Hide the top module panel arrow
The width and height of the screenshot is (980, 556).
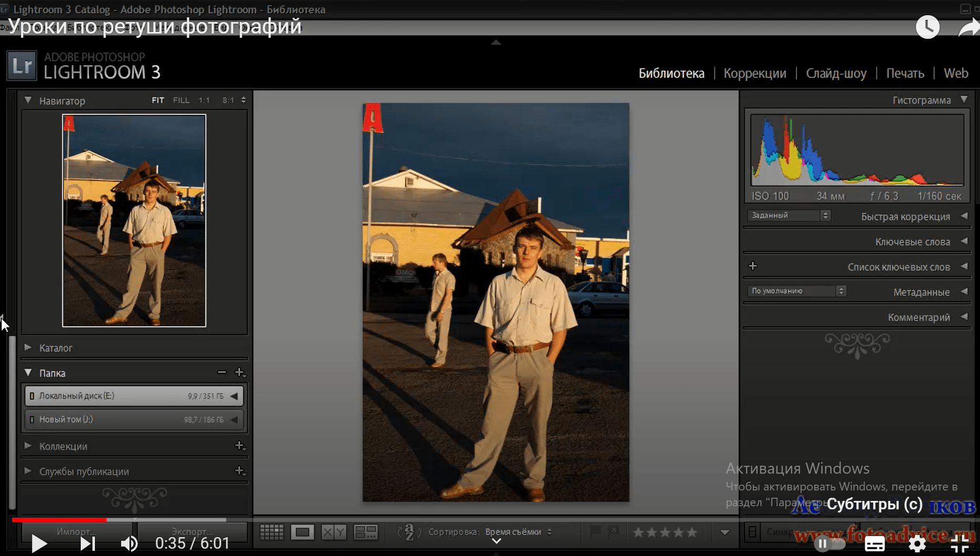[x=496, y=42]
